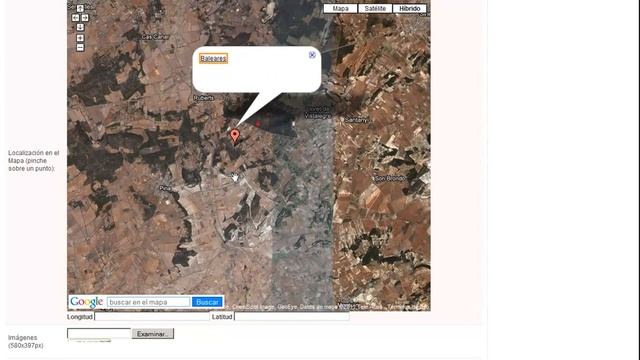Click the 'Localización en el Mapa' label

click(33, 160)
